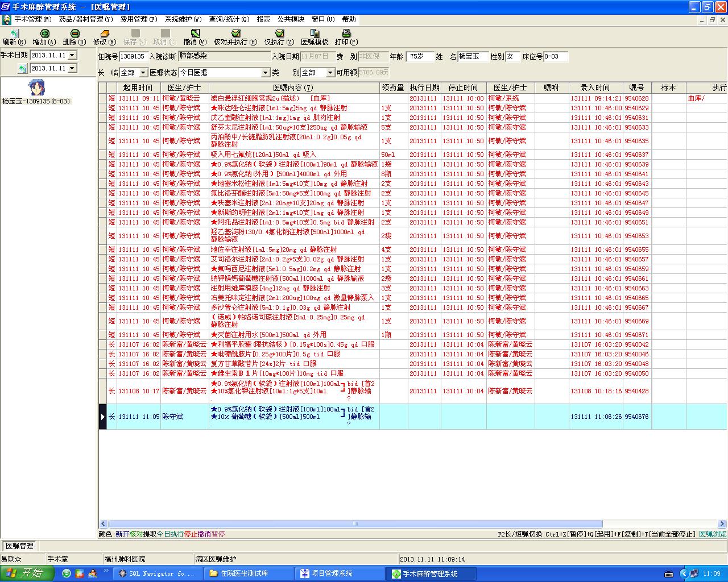Image resolution: width=728 pixels, height=582 pixels.
Task: Click the horizontal scrollbar left arrow
Action: pos(103,524)
